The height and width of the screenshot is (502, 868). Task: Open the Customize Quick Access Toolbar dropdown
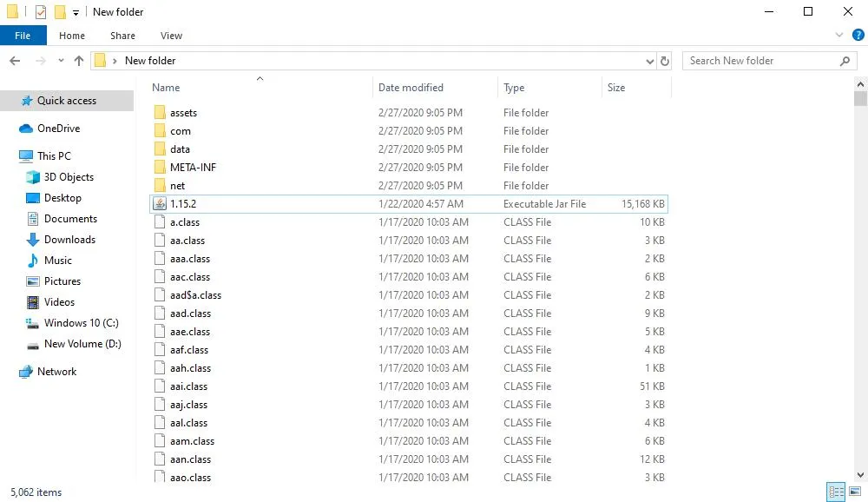(x=76, y=11)
